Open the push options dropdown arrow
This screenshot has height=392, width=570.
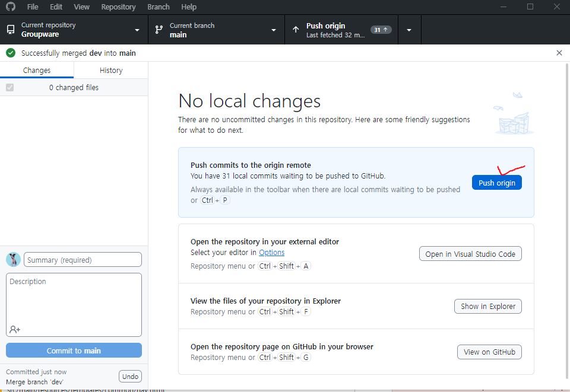click(409, 30)
